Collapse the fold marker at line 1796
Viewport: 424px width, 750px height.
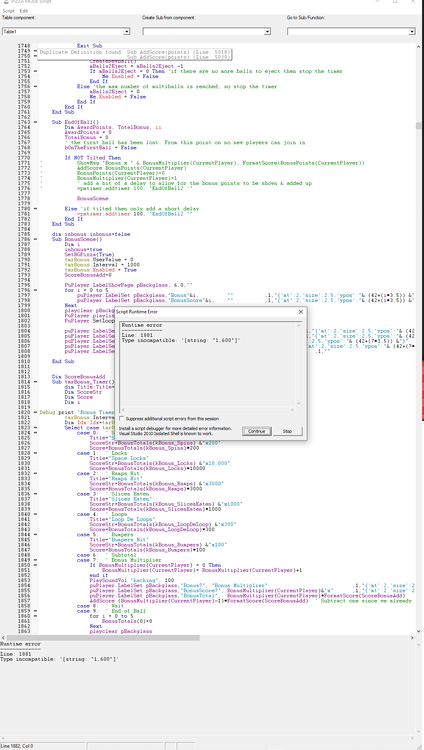35,290
